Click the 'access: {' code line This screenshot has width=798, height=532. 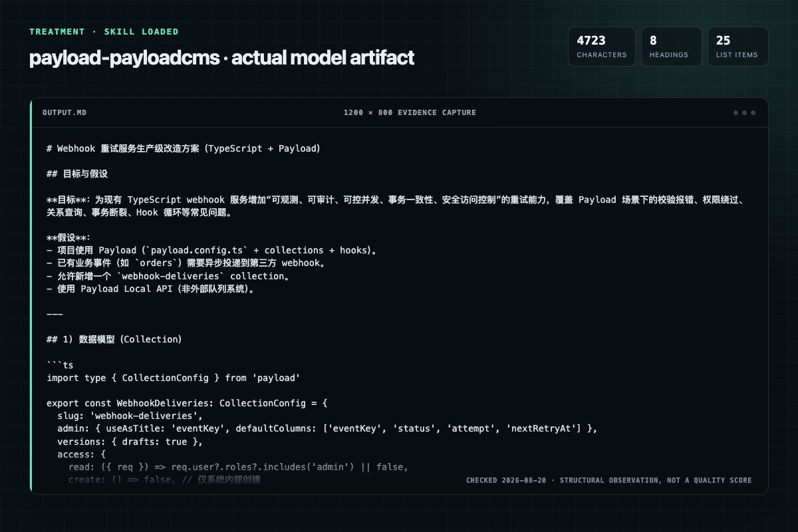(82, 454)
